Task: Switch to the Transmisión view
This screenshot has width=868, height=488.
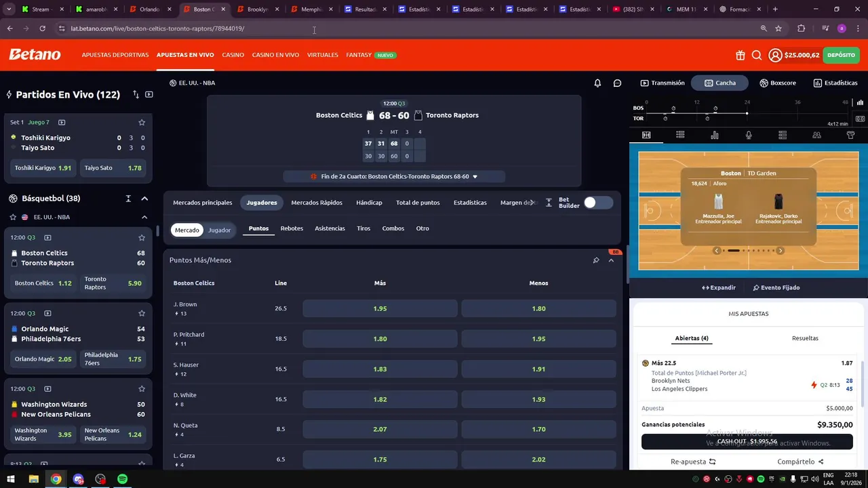Action: [x=663, y=83]
